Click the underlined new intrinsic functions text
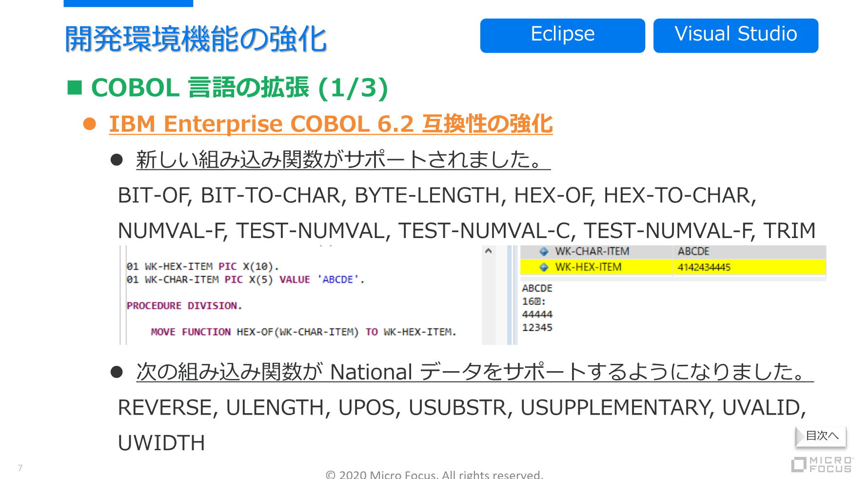 point(343,160)
